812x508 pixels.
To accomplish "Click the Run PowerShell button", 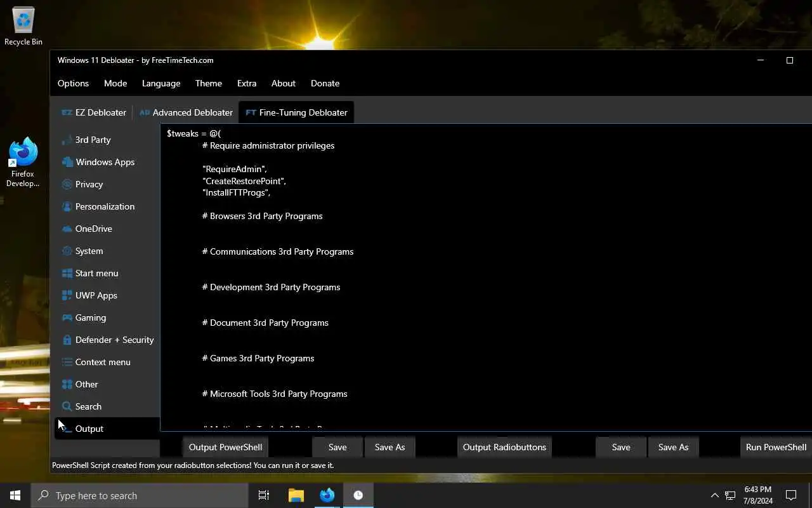I will 776,447.
